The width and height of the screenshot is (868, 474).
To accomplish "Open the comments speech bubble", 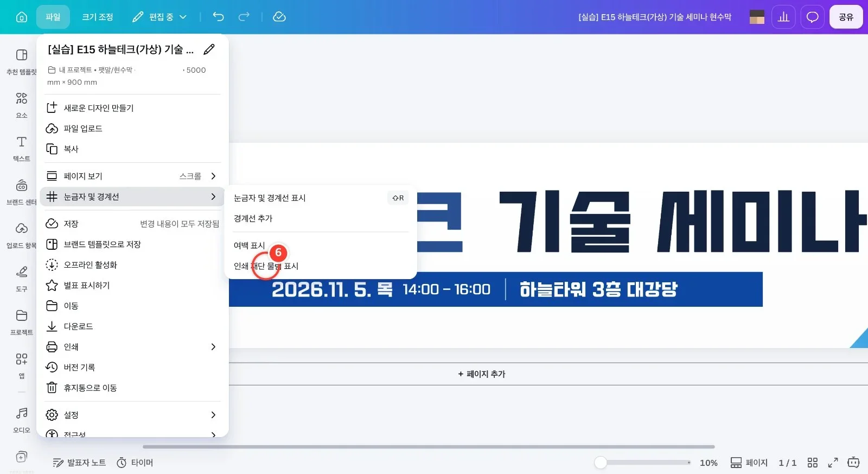I will click(x=812, y=17).
